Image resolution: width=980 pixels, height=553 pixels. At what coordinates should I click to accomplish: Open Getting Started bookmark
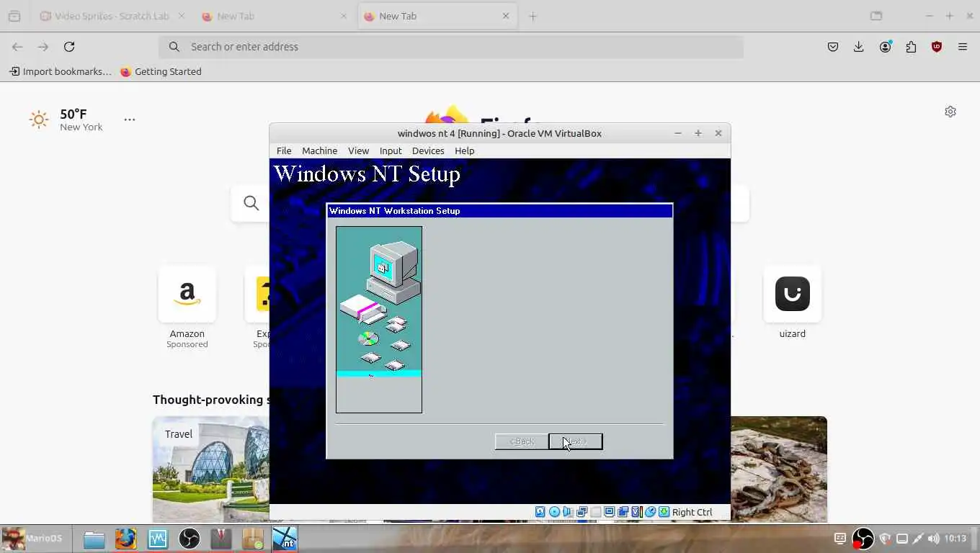(161, 71)
